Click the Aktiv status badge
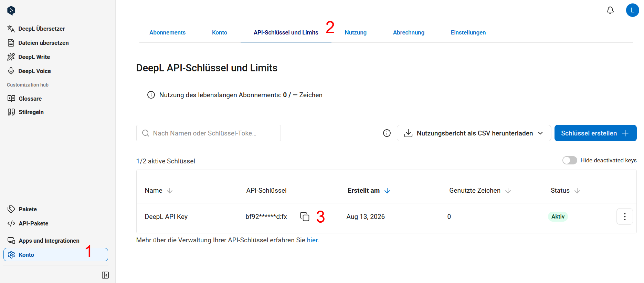 558,216
